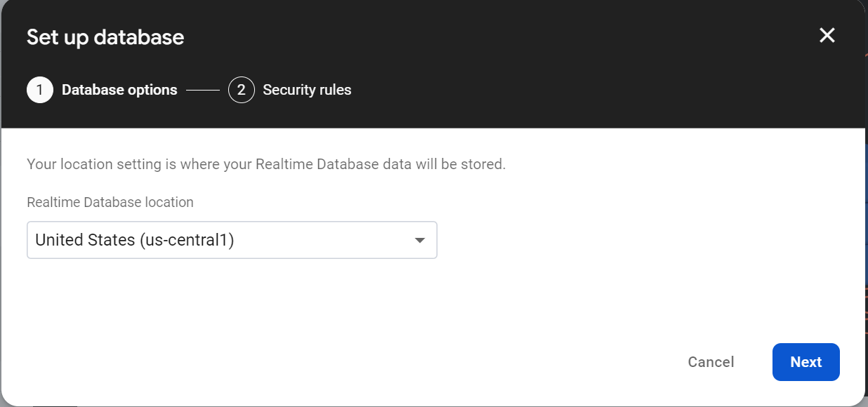Expand the location dropdown arrow
This screenshot has height=407, width=868.
click(x=420, y=240)
